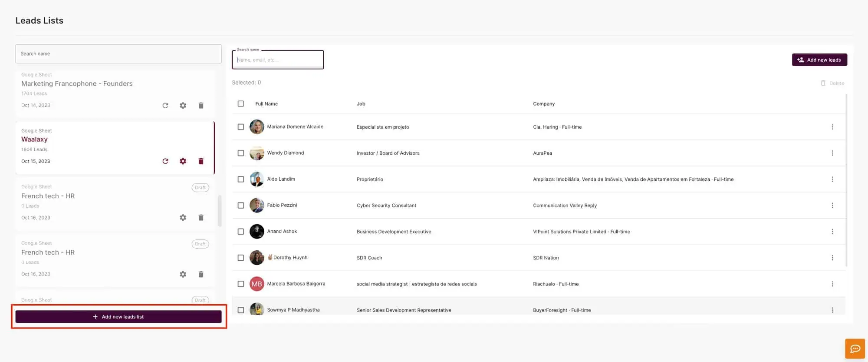Click lead name Fabio Pezzini
Image resolution: width=868 pixels, height=362 pixels.
click(282, 205)
